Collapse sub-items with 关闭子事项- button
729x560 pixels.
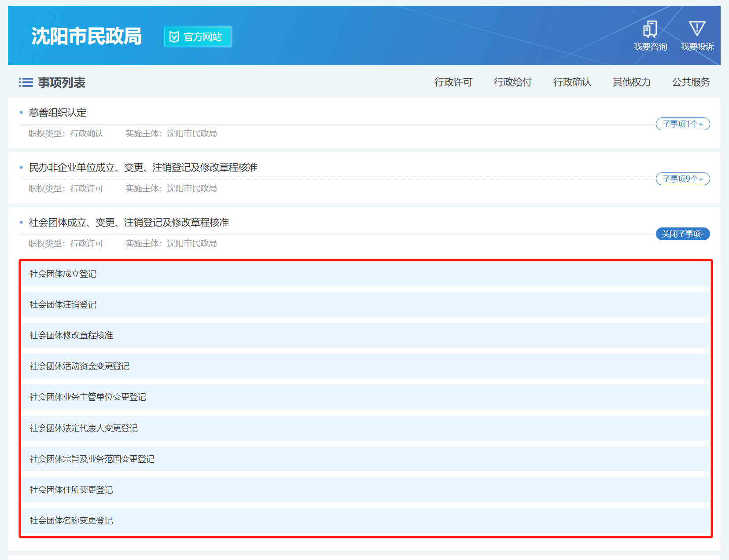(x=682, y=234)
